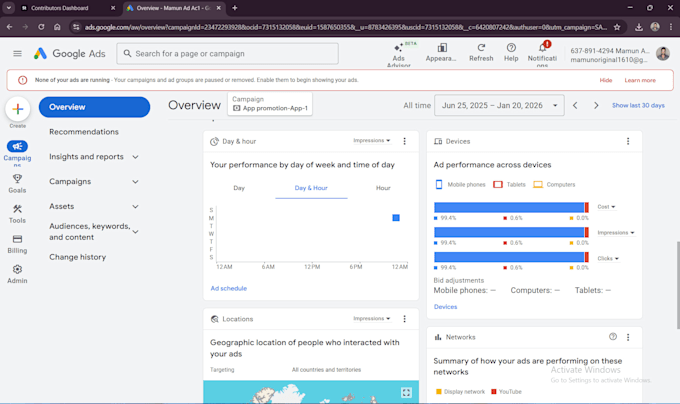Switch to the Hour tab
The height and width of the screenshot is (404, 680).
383,188
